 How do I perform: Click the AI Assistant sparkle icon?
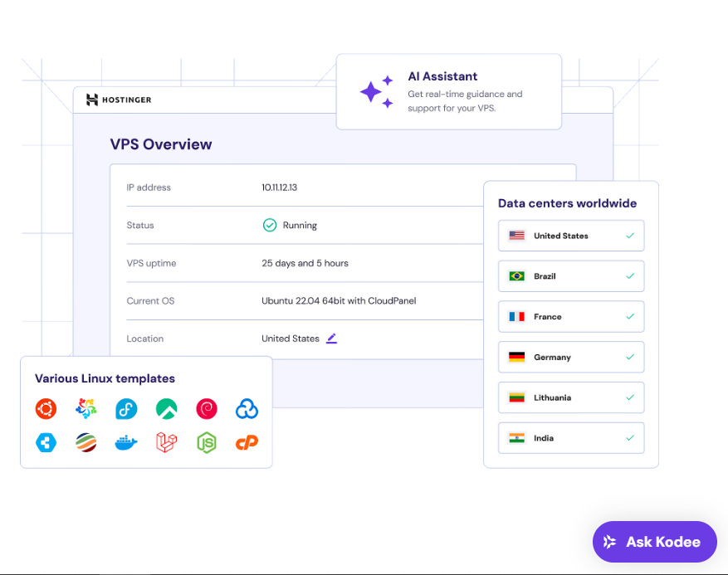377,91
